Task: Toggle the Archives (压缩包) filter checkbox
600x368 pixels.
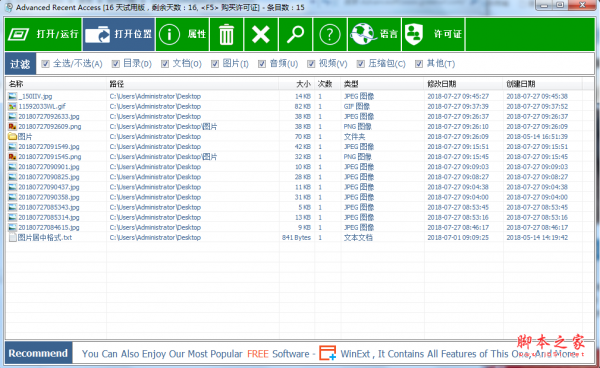Action: tap(361, 64)
